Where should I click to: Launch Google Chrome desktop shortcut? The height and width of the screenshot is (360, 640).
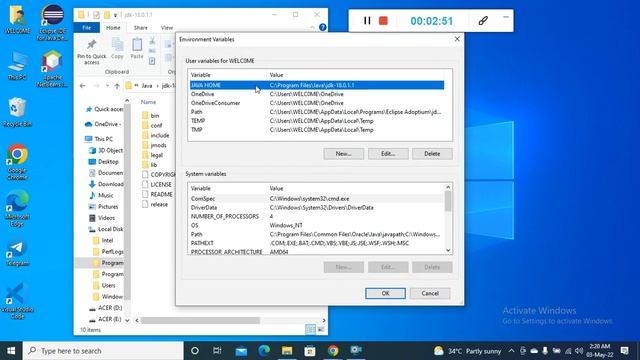tap(17, 162)
